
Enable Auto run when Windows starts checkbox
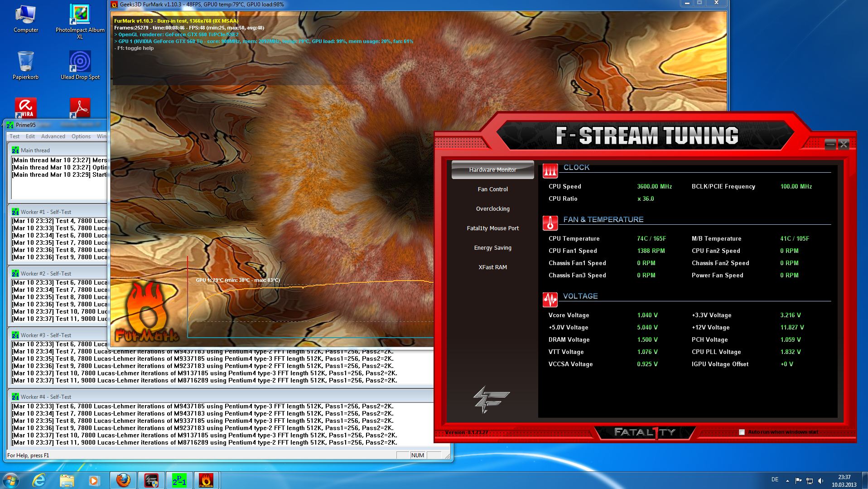(742, 432)
